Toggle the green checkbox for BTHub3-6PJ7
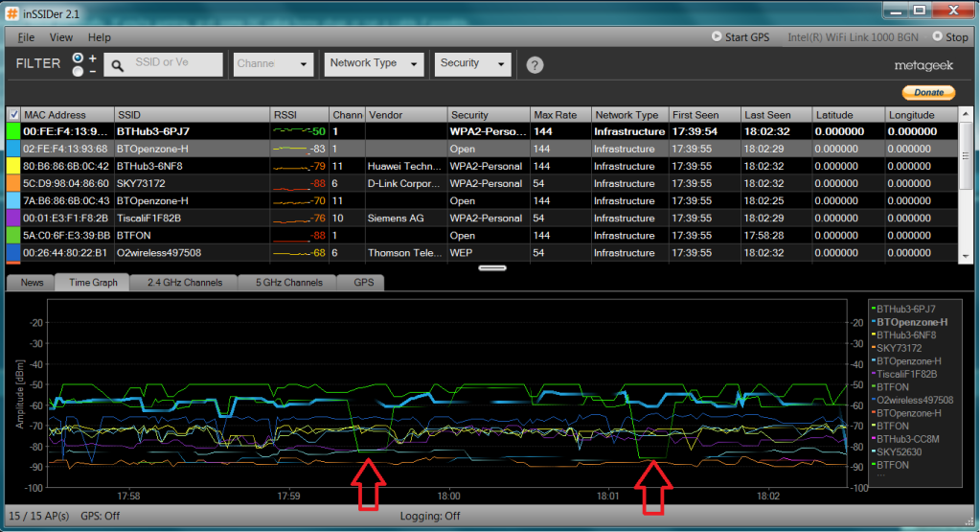The height and width of the screenshot is (532, 980). tap(13, 131)
